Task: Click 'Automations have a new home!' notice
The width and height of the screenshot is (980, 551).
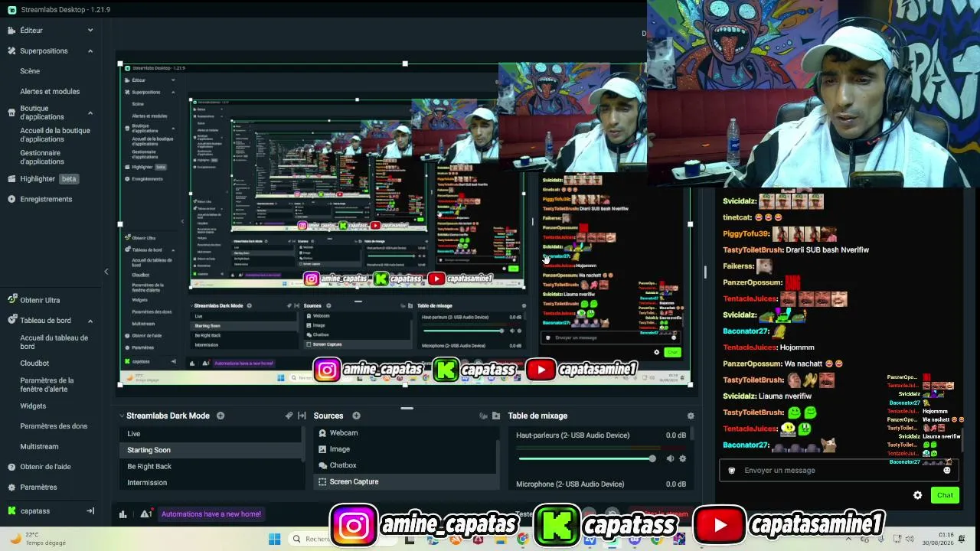Action: 211,514
